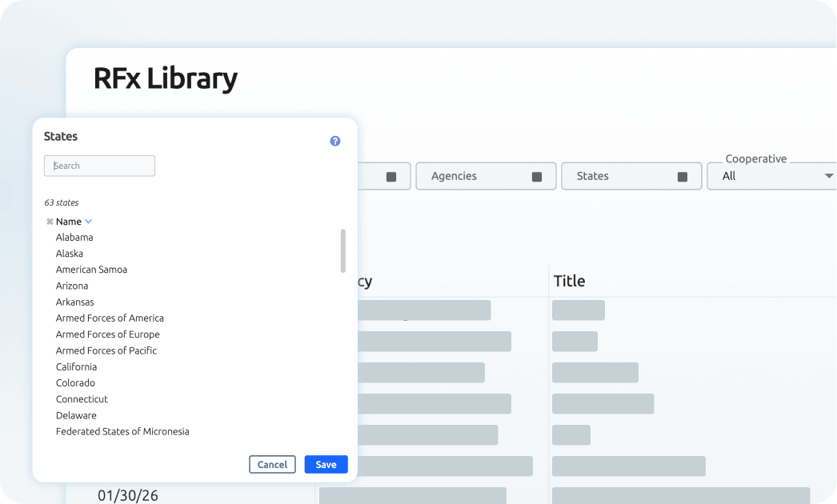
Task: Click the Title column header
Action: coord(569,282)
